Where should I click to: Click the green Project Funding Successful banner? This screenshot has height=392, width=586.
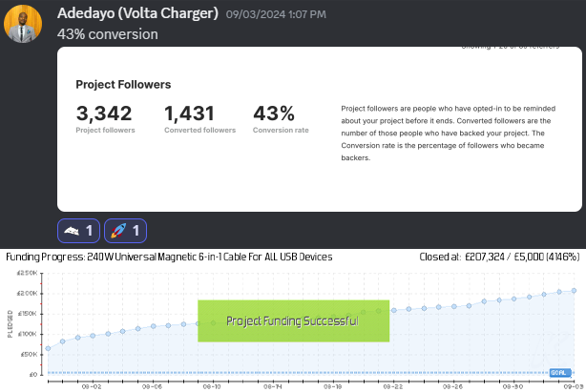(293, 320)
